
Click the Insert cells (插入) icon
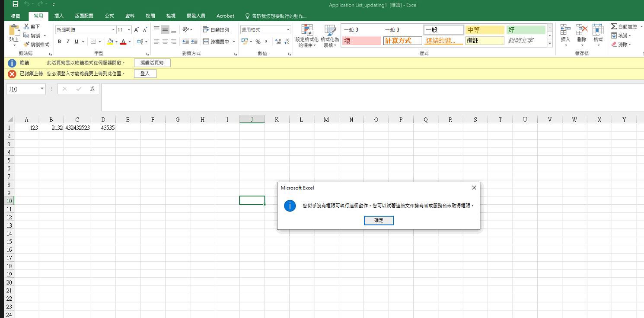pos(565,29)
